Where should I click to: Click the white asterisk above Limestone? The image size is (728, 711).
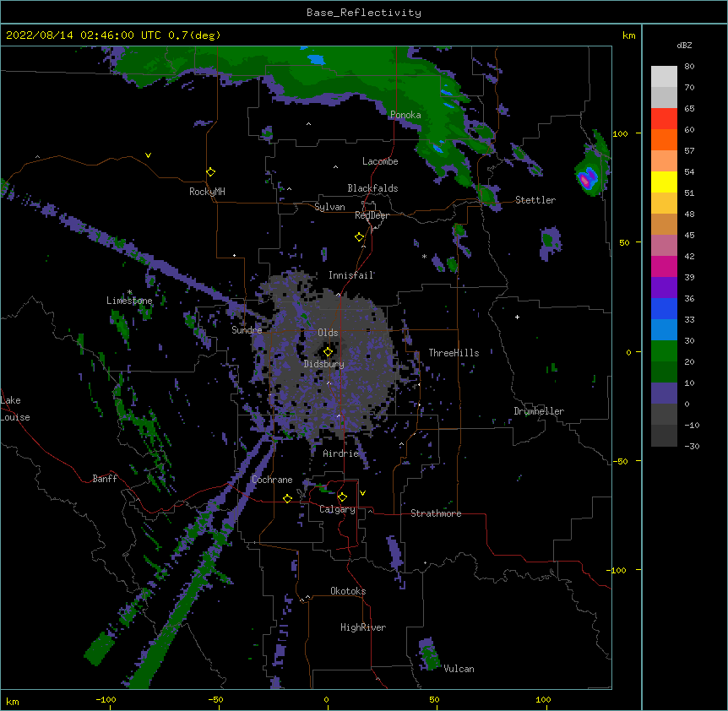pyautogui.click(x=129, y=292)
